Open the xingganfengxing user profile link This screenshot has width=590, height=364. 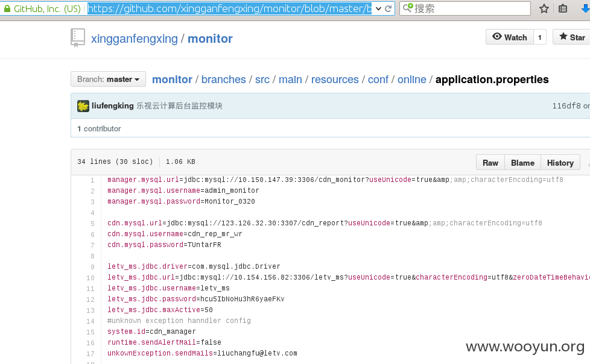(x=135, y=39)
